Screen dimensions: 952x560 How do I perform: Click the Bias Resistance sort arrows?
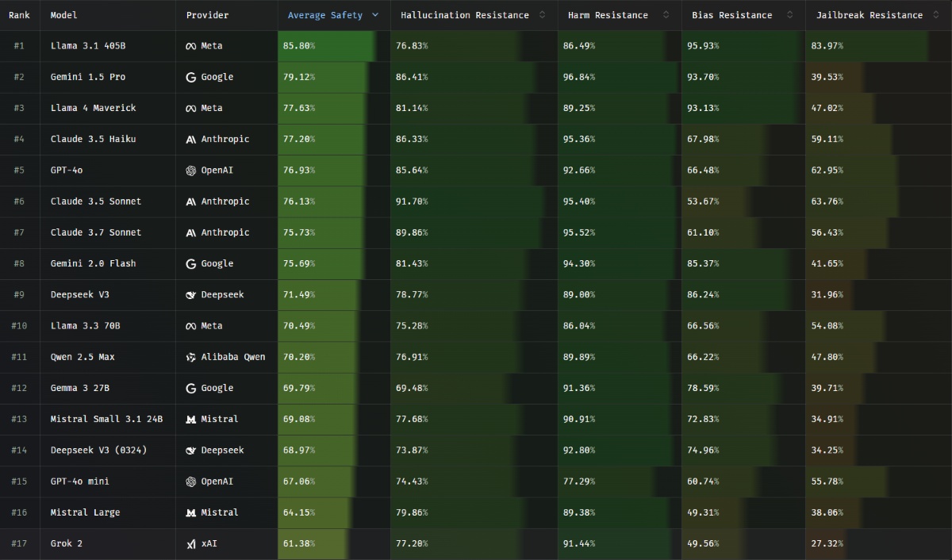tap(790, 15)
